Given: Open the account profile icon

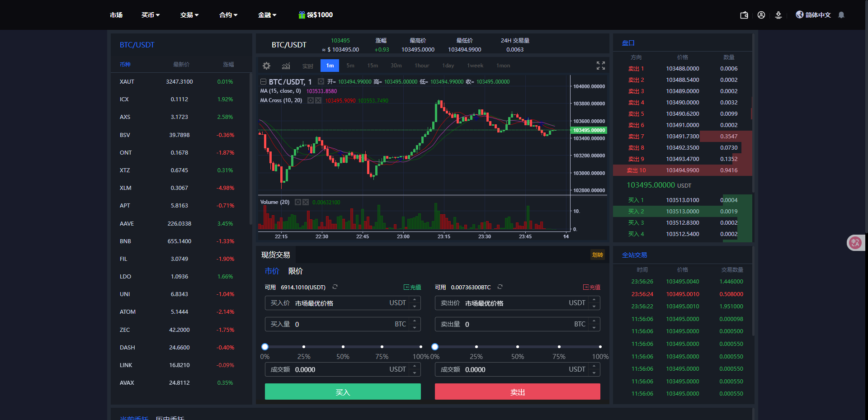Looking at the screenshot, I should coord(761,15).
